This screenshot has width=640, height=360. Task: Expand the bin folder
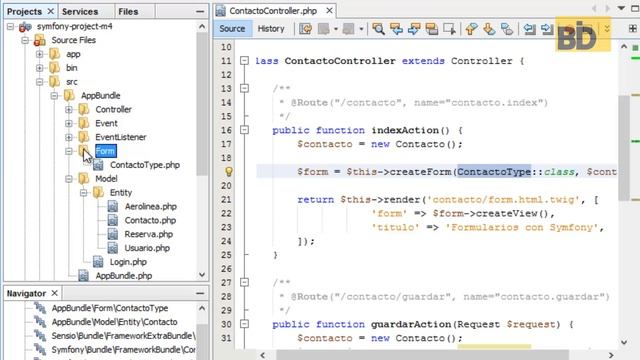[40, 68]
